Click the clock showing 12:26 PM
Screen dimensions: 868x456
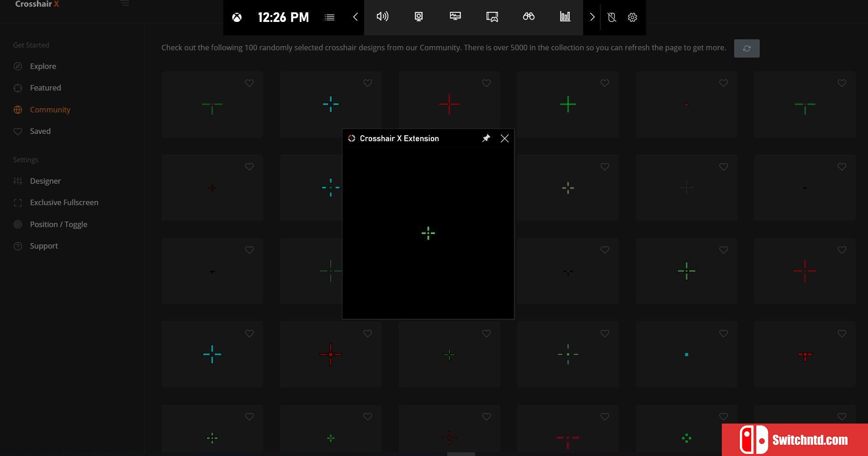click(x=283, y=17)
